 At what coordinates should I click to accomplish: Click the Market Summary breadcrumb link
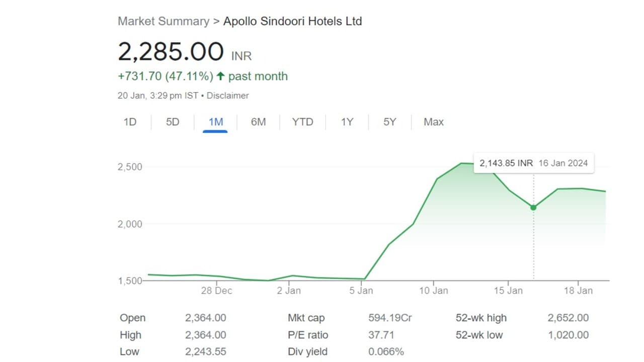164,21
